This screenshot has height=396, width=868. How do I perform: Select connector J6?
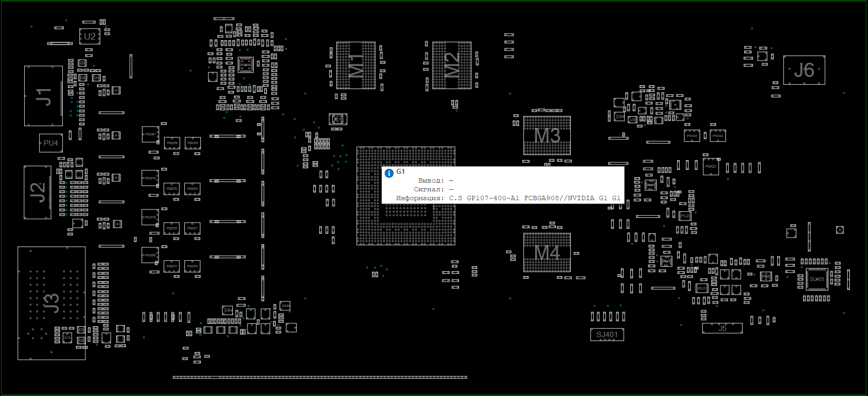point(804,70)
